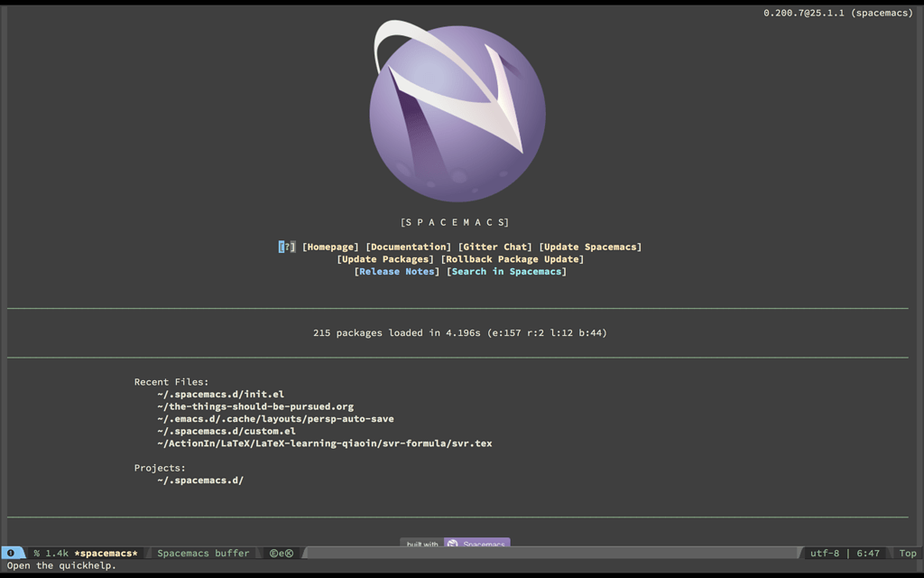
Task: Click the info circle icon in the modeline
Action: click(9, 553)
